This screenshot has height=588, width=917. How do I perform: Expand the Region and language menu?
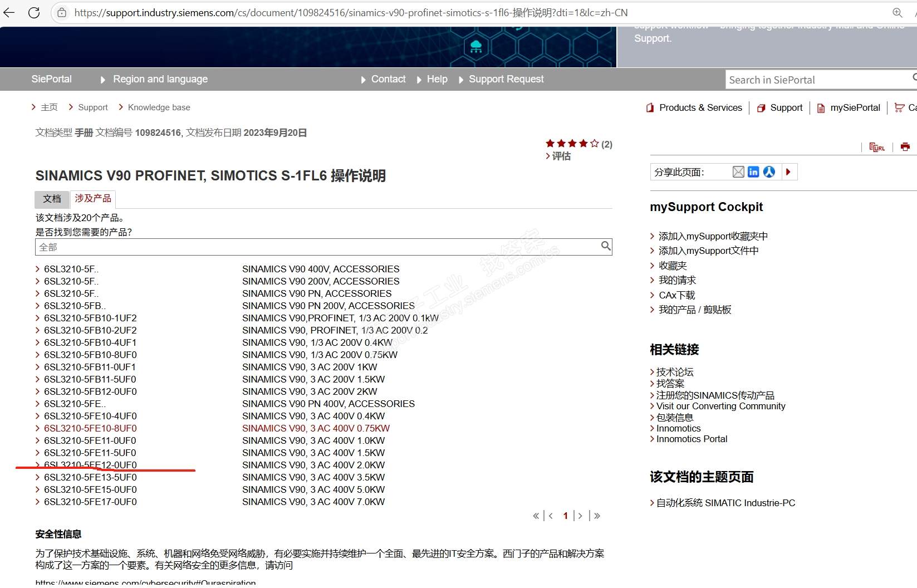click(x=160, y=79)
